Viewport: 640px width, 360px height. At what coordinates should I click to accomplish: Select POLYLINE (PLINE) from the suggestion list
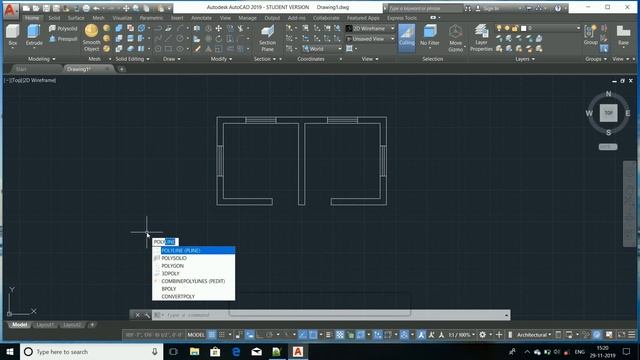click(193, 251)
